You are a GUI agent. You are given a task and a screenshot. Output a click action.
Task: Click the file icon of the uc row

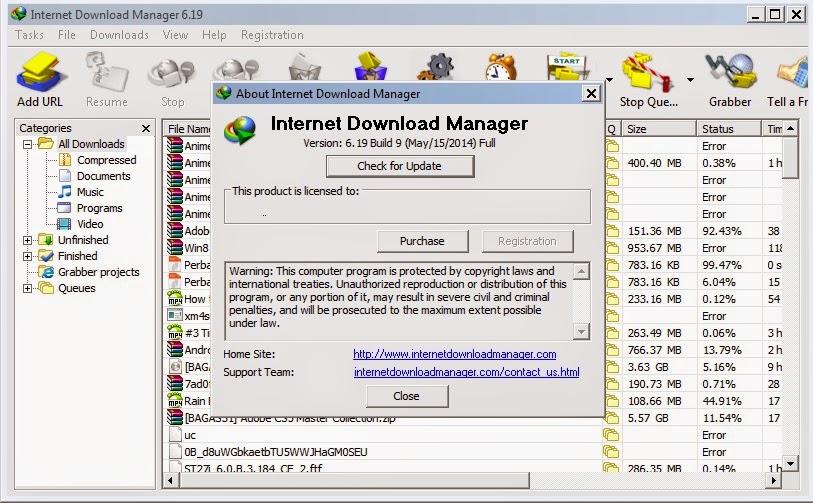pos(175,435)
